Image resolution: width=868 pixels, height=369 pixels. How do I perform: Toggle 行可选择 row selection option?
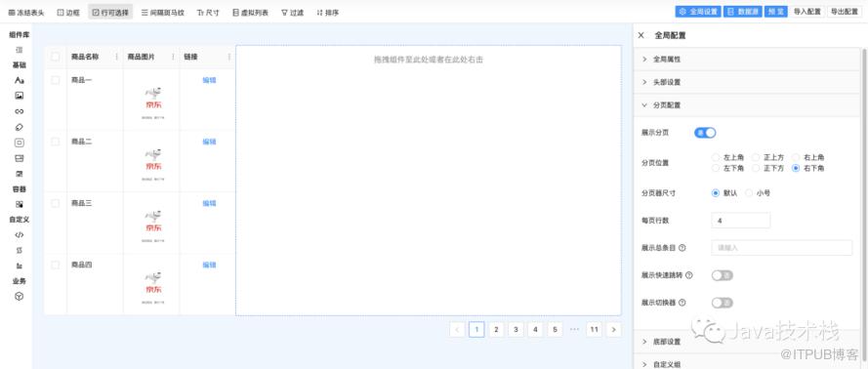pyautogui.click(x=110, y=12)
